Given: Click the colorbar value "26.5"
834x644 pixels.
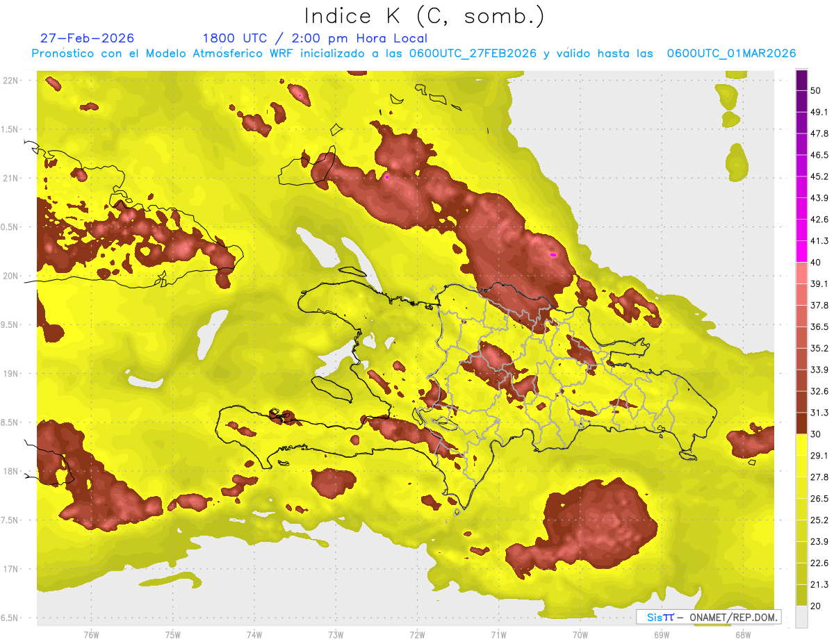Looking at the screenshot, I should tap(819, 499).
